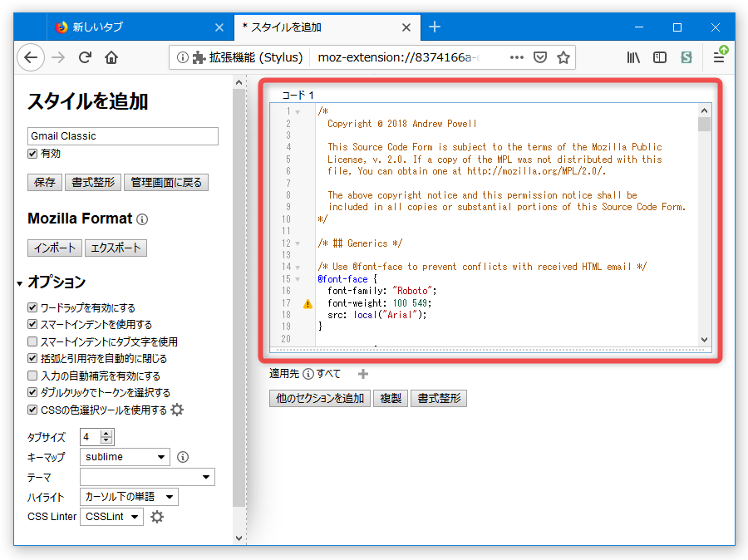Toggle the 有効 checkbox
The height and width of the screenshot is (560, 748).
coord(32,154)
